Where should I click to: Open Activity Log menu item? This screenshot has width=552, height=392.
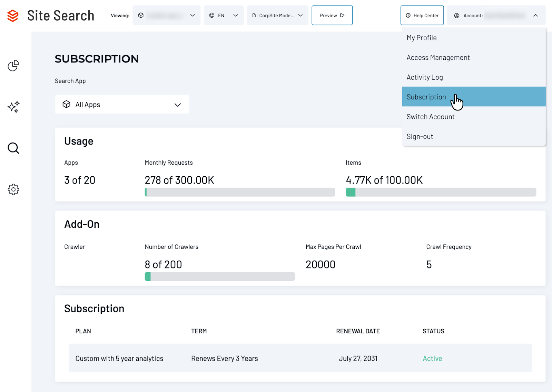[474, 77]
